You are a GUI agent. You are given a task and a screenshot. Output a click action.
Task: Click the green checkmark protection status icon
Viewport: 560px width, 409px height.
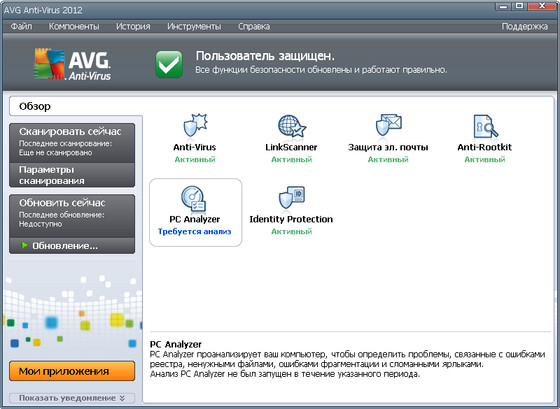click(x=169, y=64)
